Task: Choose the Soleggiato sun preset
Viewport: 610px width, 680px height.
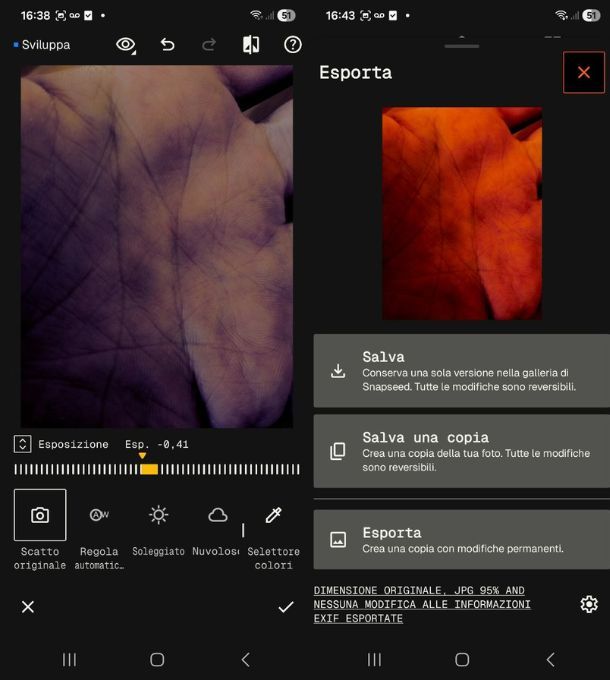Action: point(158,530)
